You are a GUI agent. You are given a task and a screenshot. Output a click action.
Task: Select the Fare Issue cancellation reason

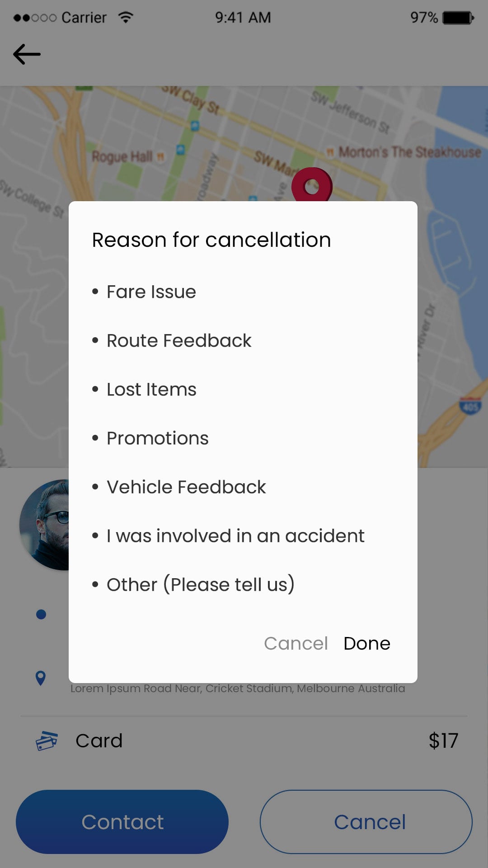pos(151,292)
